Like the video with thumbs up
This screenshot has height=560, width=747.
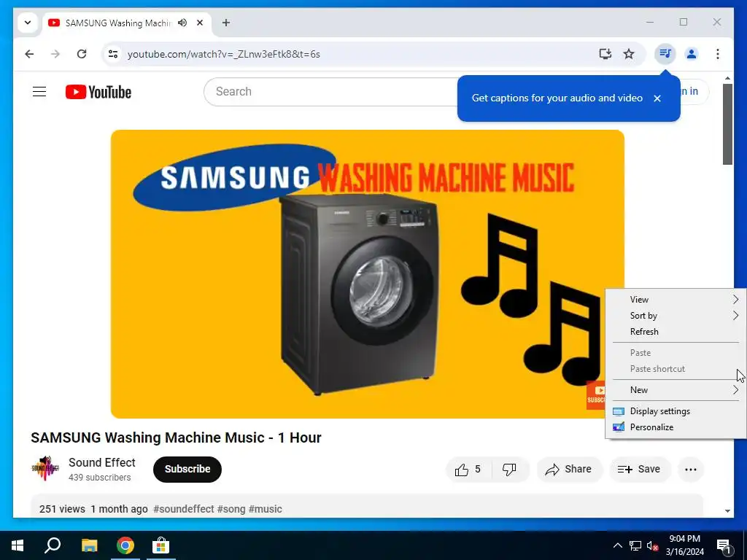coord(468,470)
